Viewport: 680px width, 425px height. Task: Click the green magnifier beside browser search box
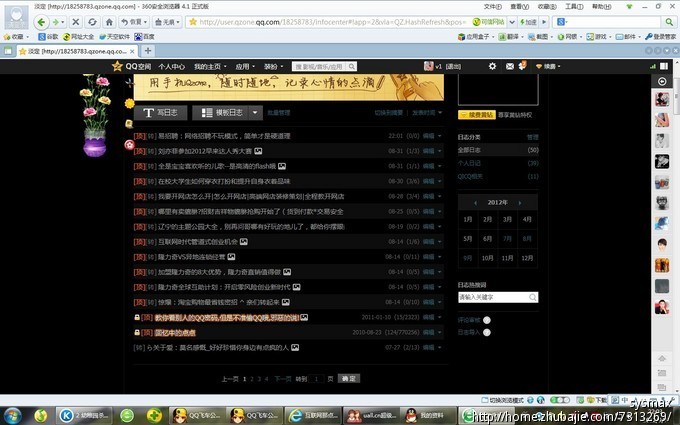669,22
